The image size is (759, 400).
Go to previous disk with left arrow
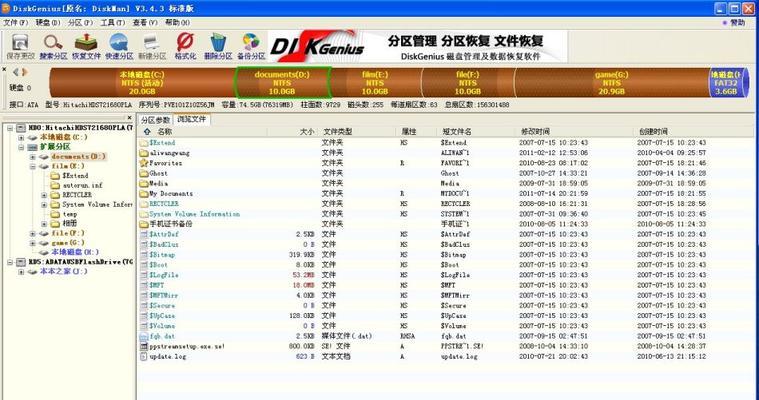click(x=15, y=72)
